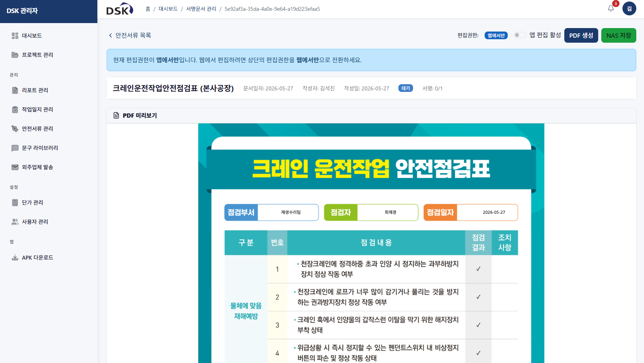Click the 서명: 0/1 text

click(432, 88)
